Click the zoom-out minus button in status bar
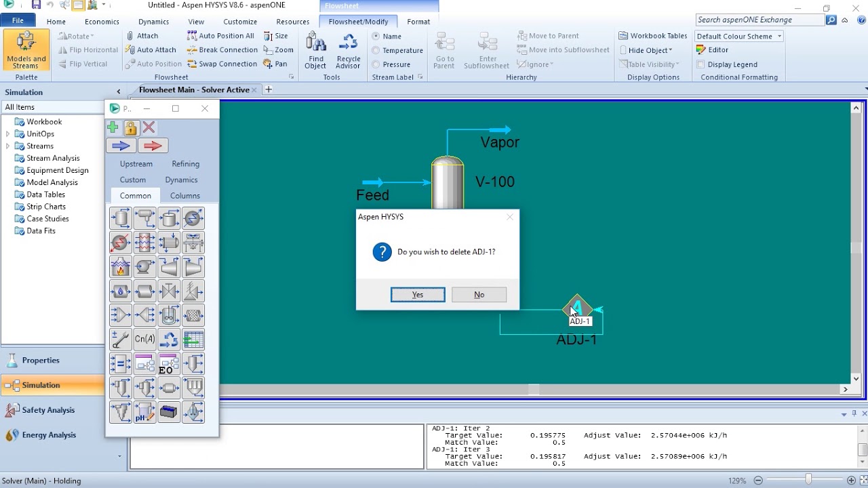This screenshot has height=488, width=868. coord(758,481)
